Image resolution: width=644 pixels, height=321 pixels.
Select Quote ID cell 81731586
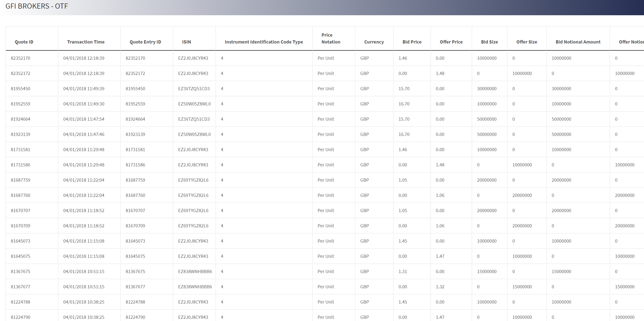coord(21,165)
